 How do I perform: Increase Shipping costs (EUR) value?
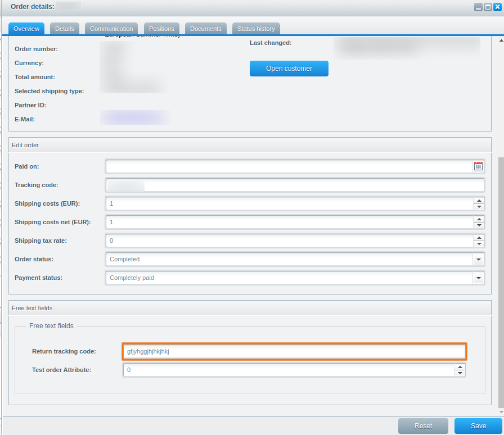pos(479,200)
